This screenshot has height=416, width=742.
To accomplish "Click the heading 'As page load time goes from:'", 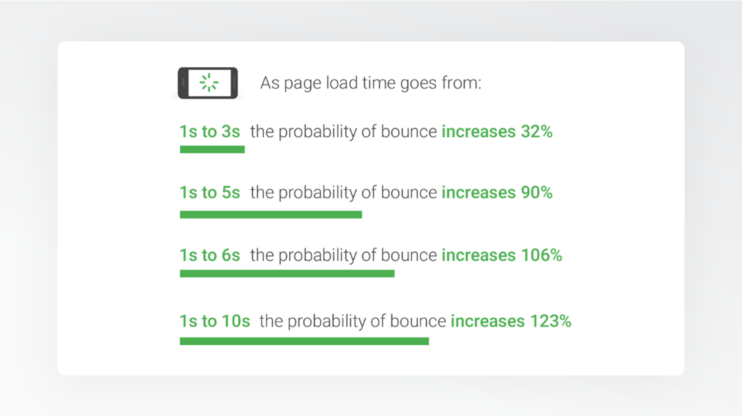I will [371, 83].
